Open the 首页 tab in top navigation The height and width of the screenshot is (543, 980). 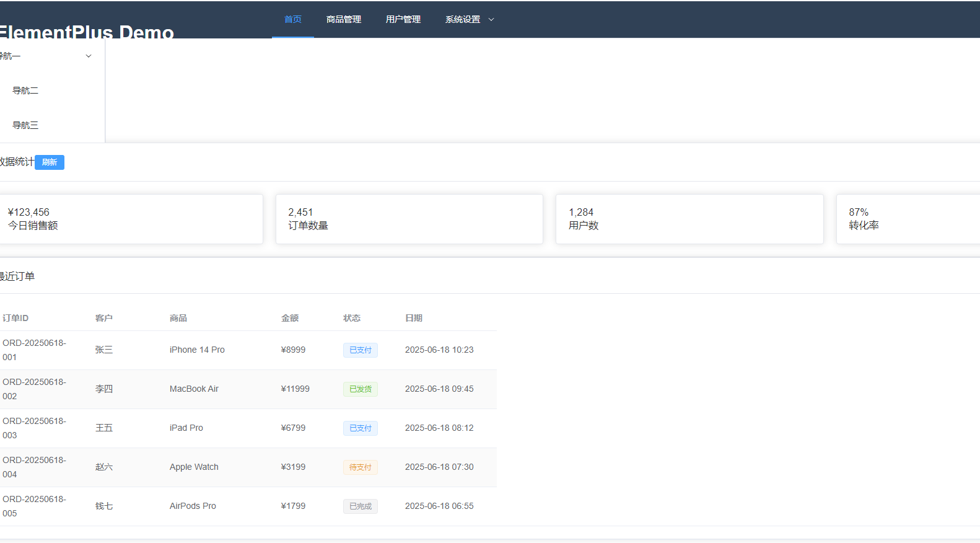coord(293,19)
